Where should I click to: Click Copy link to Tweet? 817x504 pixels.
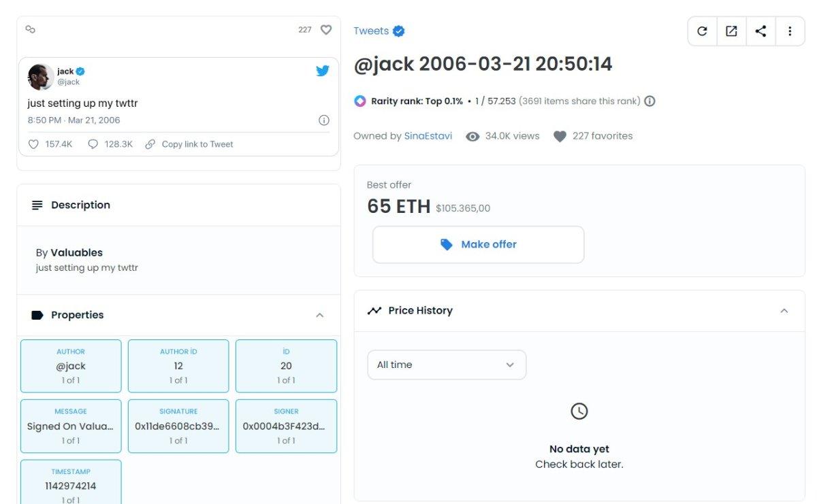click(x=197, y=144)
